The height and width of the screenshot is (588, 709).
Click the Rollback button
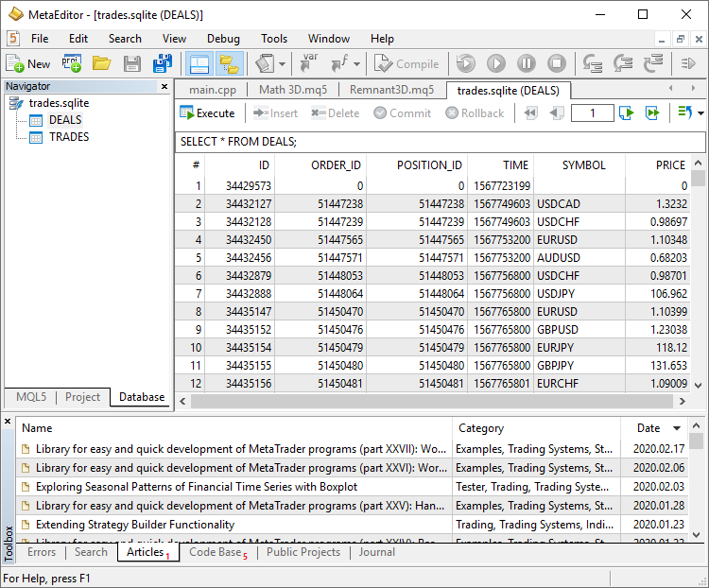pos(475,113)
